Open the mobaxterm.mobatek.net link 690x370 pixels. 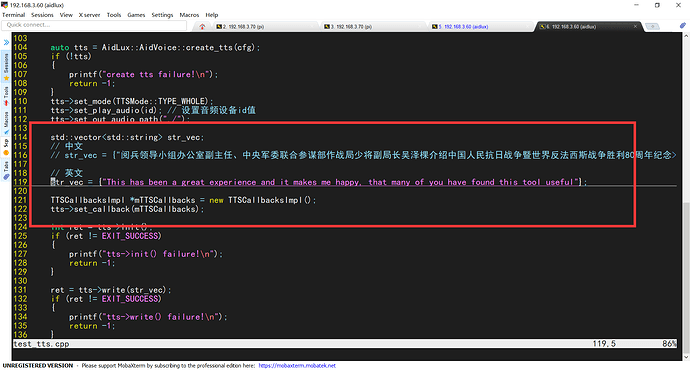(x=297, y=366)
